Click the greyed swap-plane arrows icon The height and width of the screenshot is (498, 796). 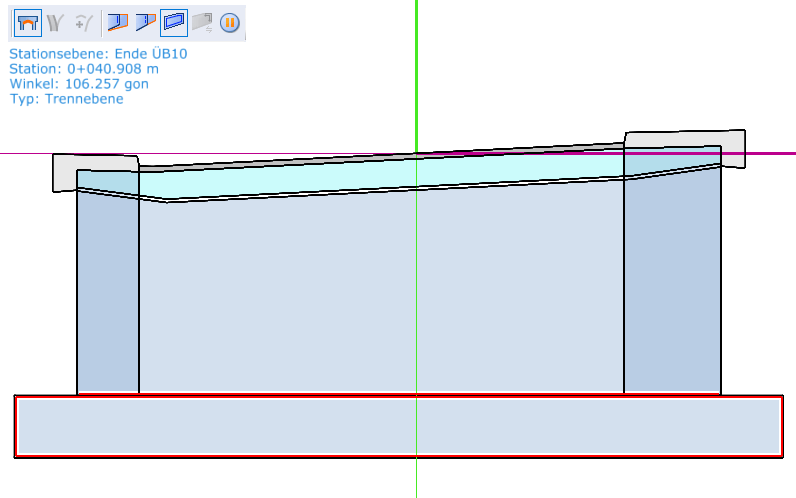202,23
